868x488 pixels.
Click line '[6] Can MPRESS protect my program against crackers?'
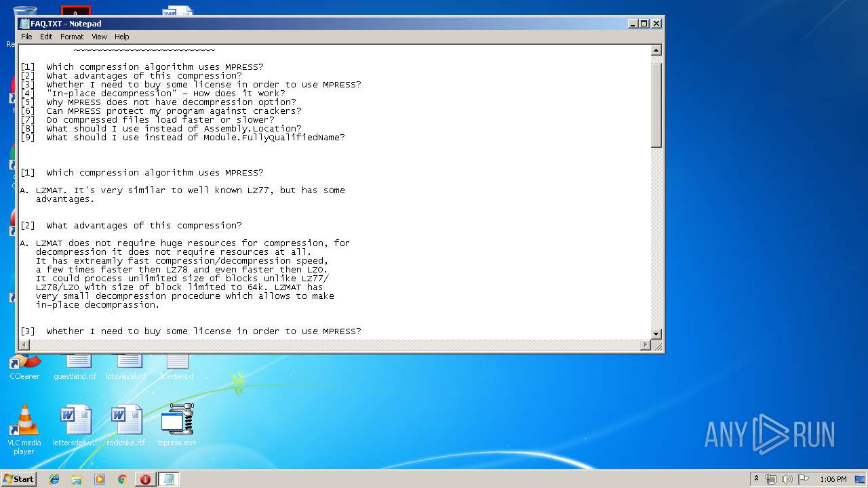click(x=161, y=111)
